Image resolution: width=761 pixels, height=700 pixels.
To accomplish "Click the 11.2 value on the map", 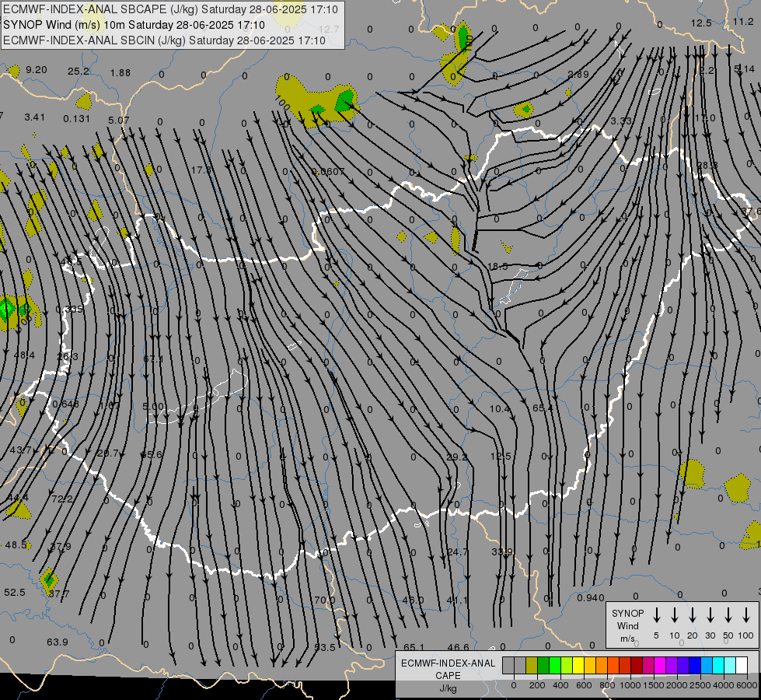I will click(743, 21).
